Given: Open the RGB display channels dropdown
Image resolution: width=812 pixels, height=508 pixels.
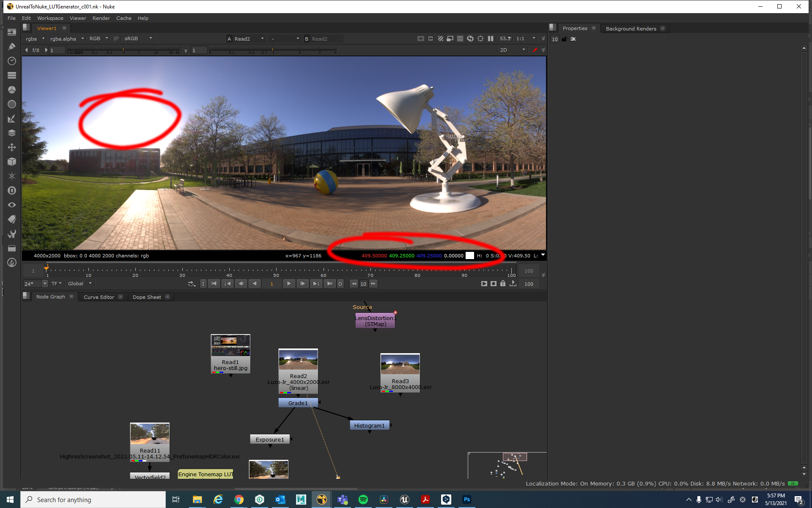Looking at the screenshot, I should point(98,39).
